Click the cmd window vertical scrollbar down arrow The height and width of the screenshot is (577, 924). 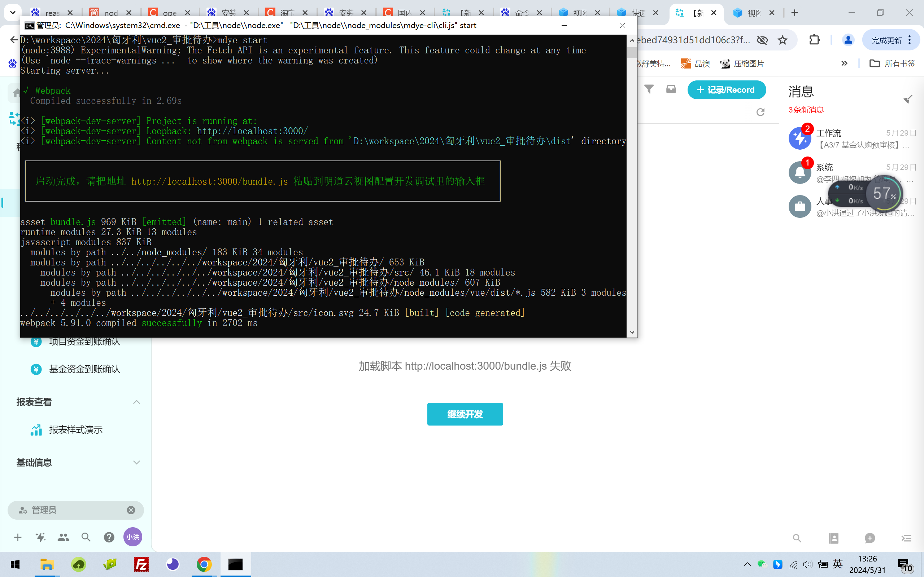point(632,332)
